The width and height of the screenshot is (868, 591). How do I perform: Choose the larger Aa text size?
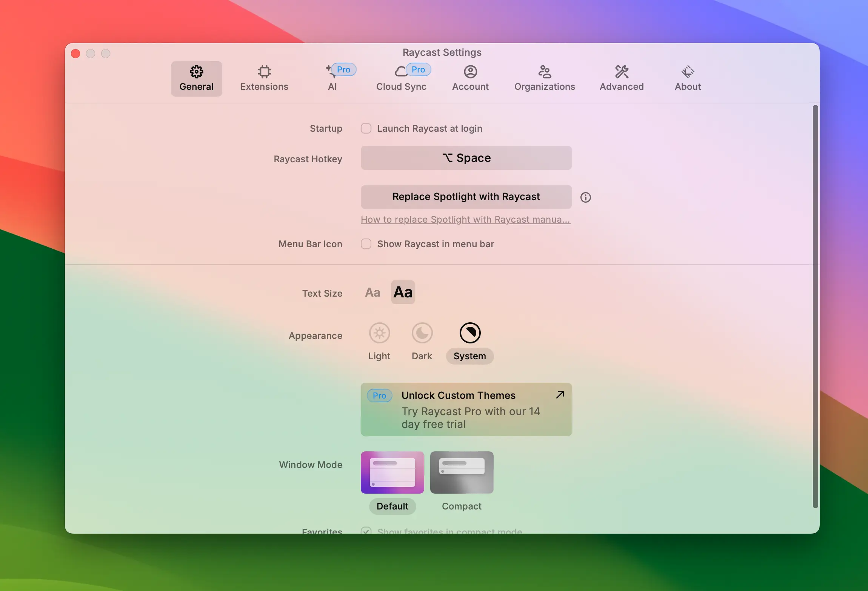click(x=403, y=292)
